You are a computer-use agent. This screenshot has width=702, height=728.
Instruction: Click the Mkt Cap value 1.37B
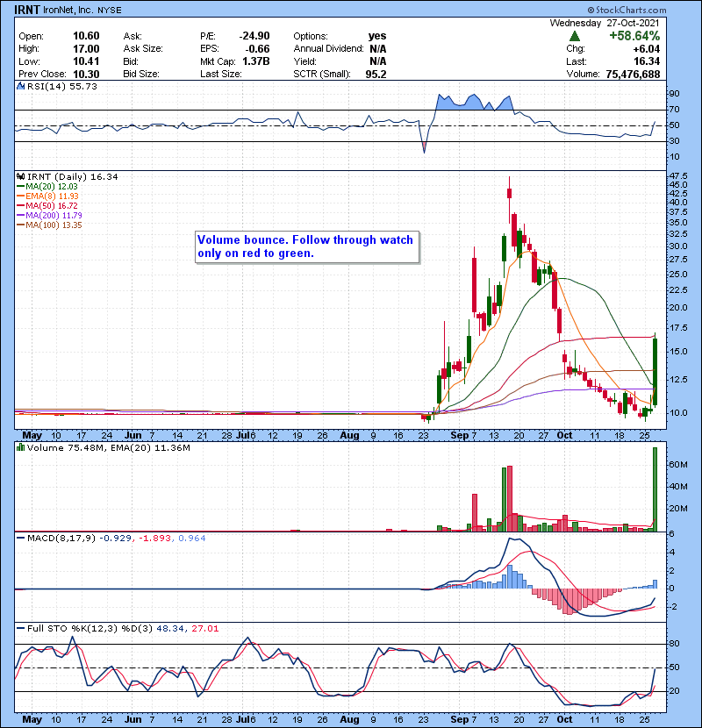coord(256,61)
